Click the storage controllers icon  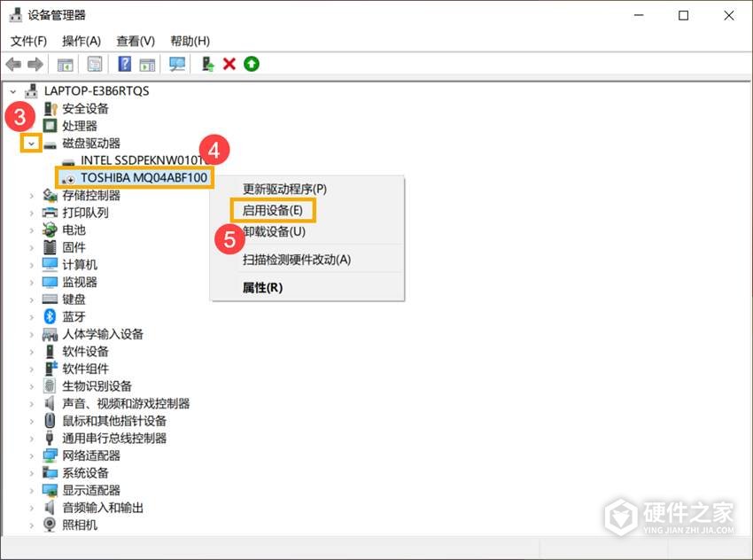coord(50,195)
